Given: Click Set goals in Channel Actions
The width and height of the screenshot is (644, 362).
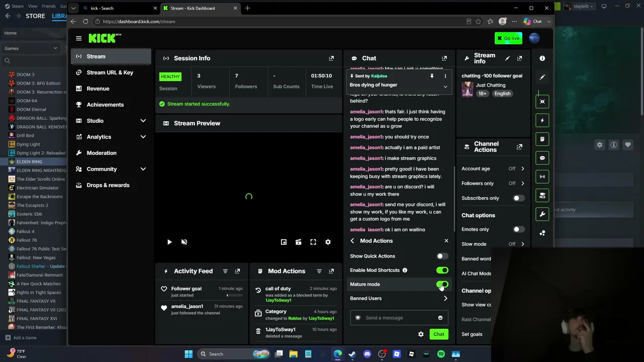Looking at the screenshot, I should [472, 334].
